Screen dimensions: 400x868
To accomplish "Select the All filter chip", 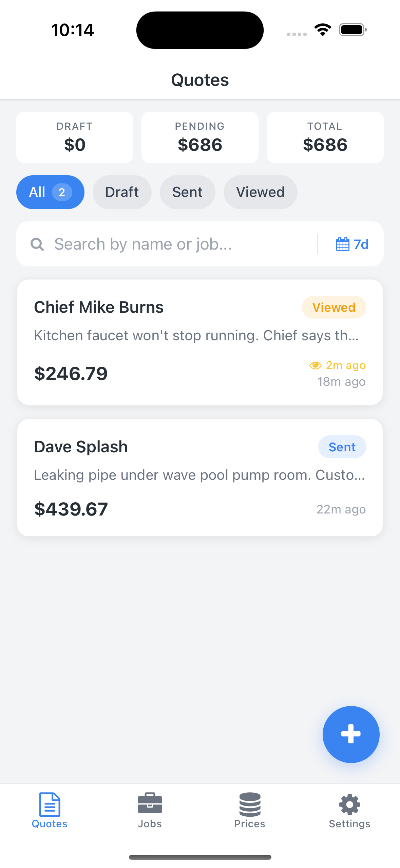I will pos(50,192).
